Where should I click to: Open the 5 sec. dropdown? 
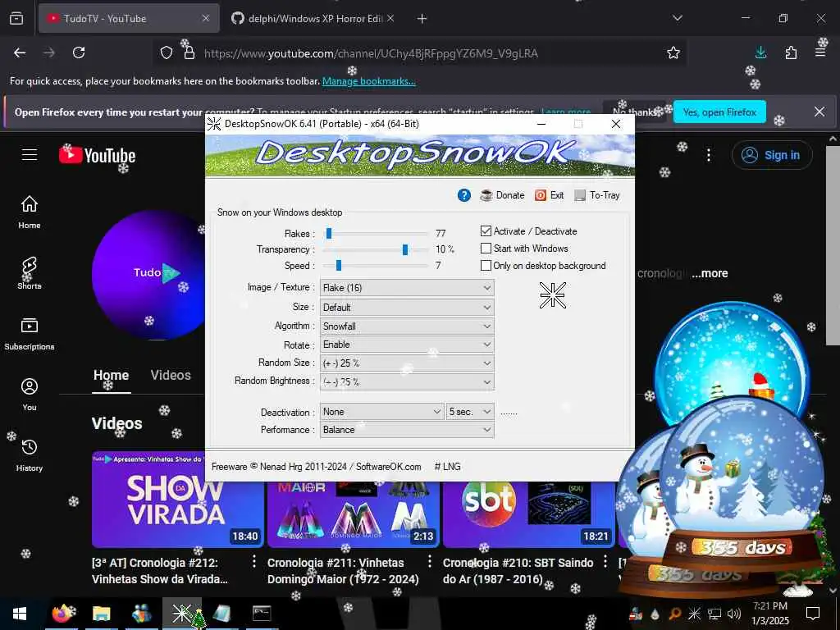[x=470, y=412]
